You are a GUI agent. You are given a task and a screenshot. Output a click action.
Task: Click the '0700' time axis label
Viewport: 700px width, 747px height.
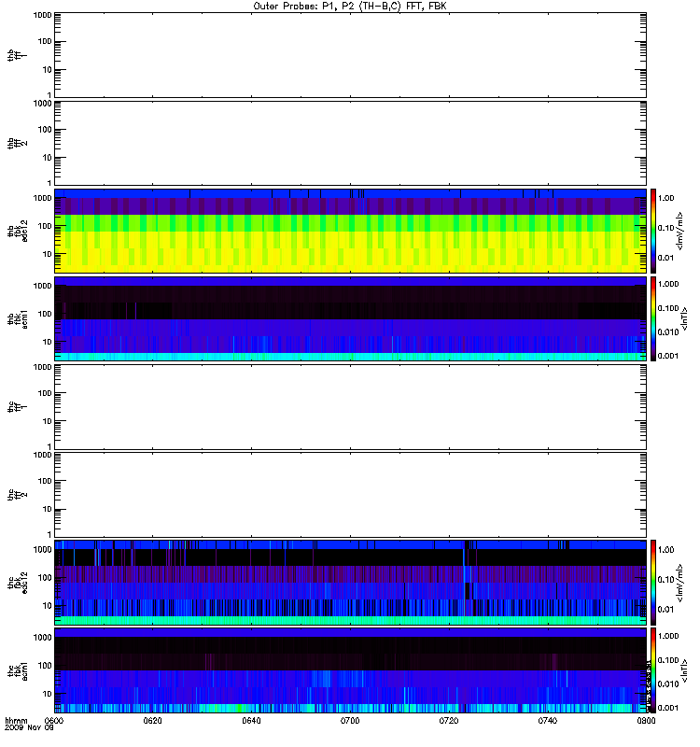click(350, 720)
